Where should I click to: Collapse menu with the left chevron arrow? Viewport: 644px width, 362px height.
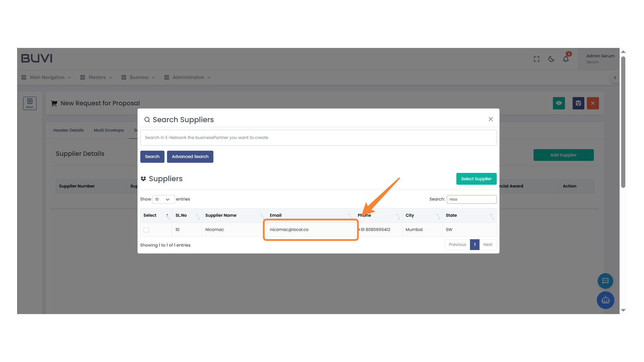615,78
